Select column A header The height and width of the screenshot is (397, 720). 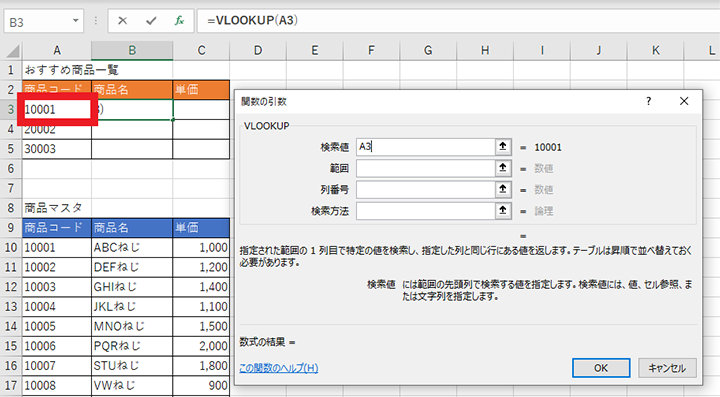(x=56, y=50)
